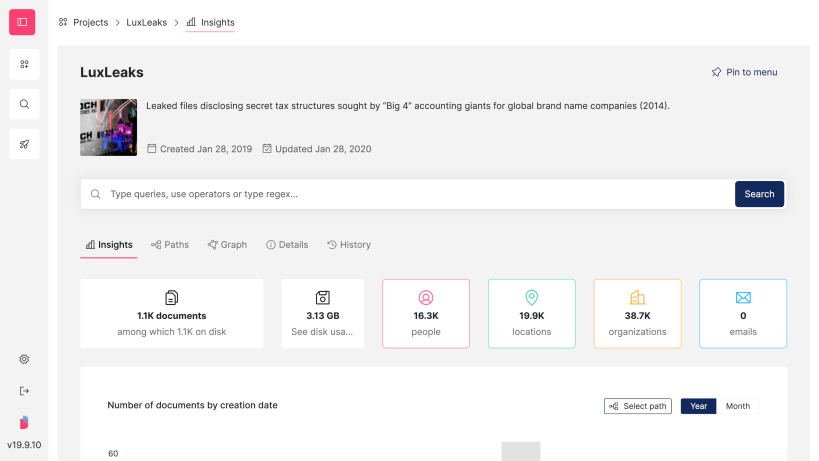This screenshot has width=819, height=461.
Task: Click the logout icon in sidebar
Action: (24, 391)
